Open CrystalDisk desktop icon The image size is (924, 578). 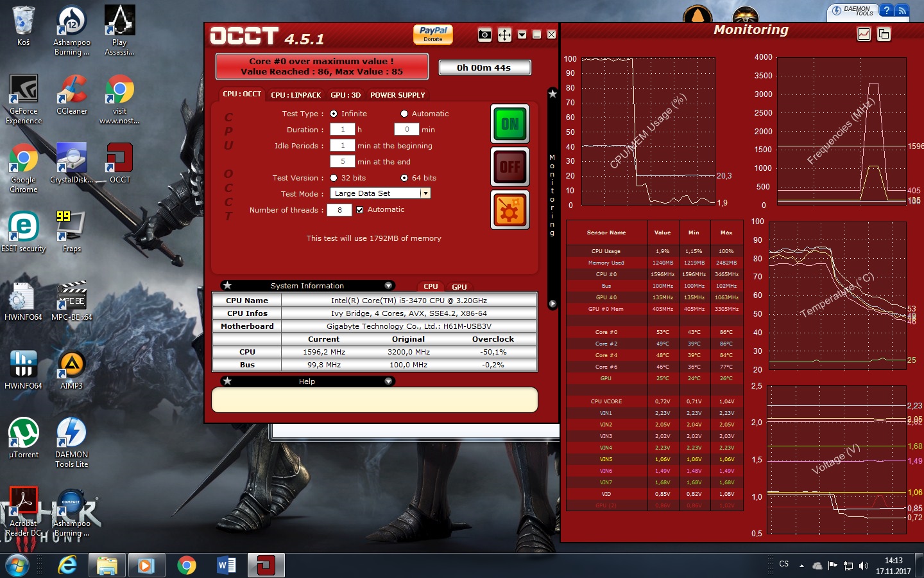pos(72,163)
